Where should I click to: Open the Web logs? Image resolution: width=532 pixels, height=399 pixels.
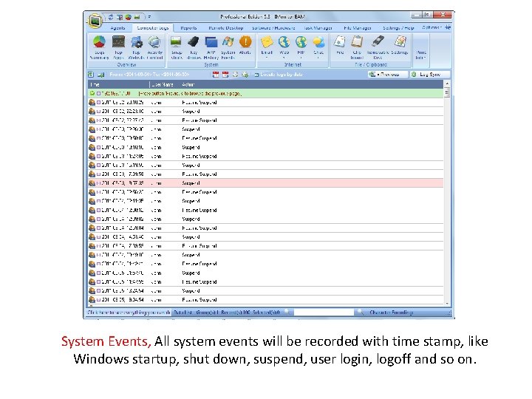click(284, 46)
